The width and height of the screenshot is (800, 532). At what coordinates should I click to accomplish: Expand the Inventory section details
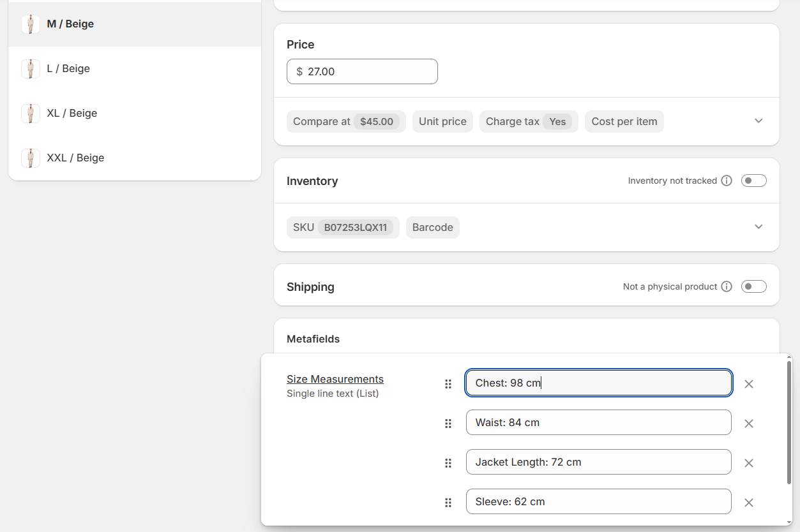point(758,226)
